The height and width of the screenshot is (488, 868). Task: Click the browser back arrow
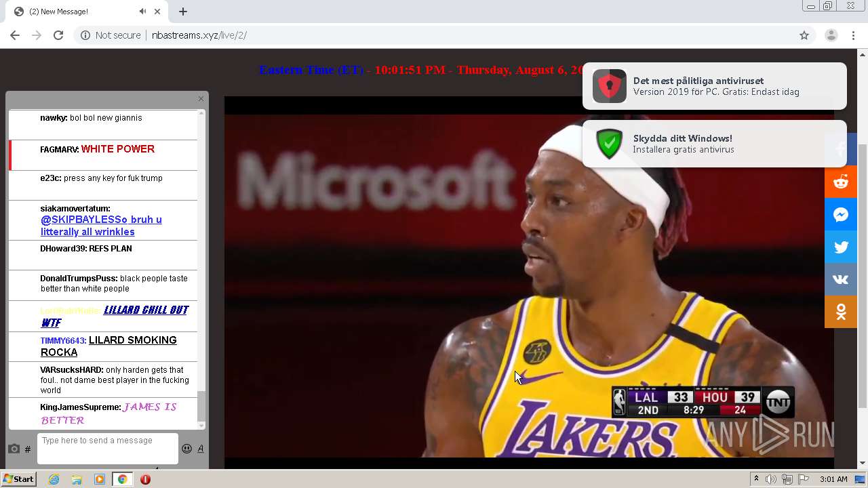[x=15, y=35]
